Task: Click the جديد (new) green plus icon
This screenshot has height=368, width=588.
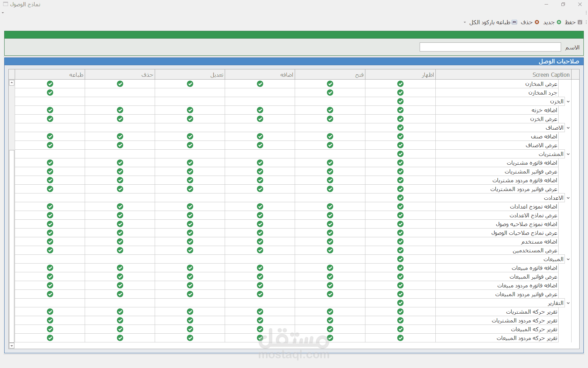Action: point(559,22)
